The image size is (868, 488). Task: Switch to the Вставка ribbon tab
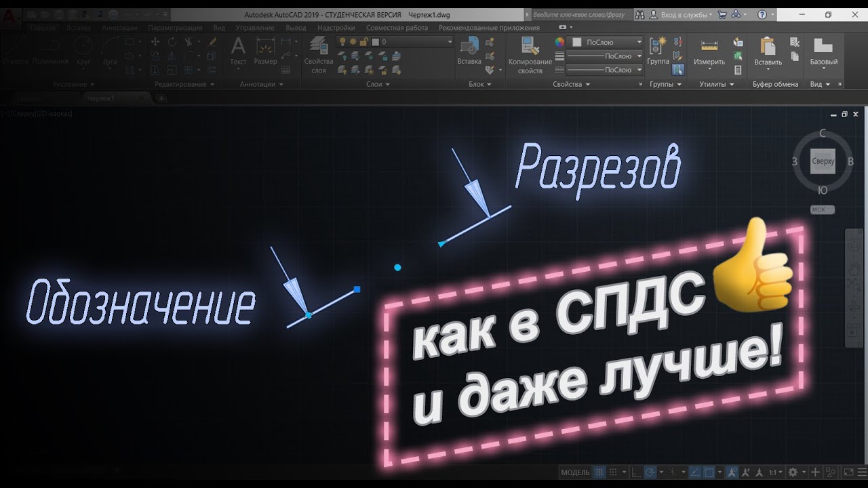(79, 28)
